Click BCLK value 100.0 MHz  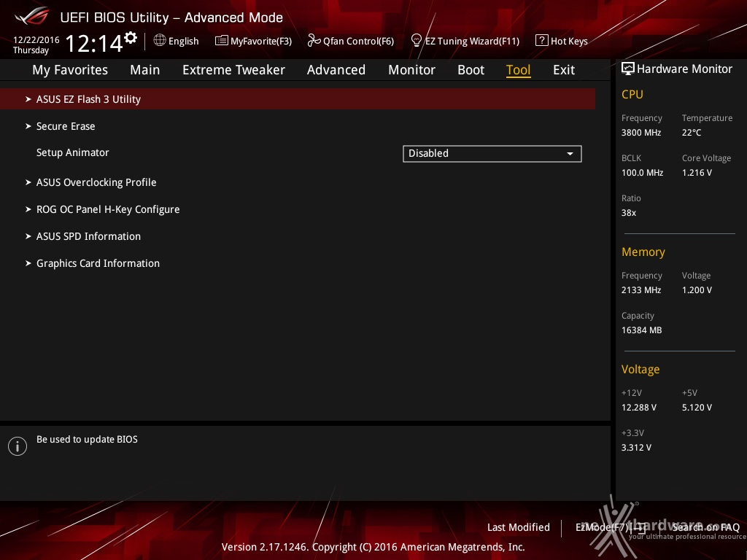[642, 172]
